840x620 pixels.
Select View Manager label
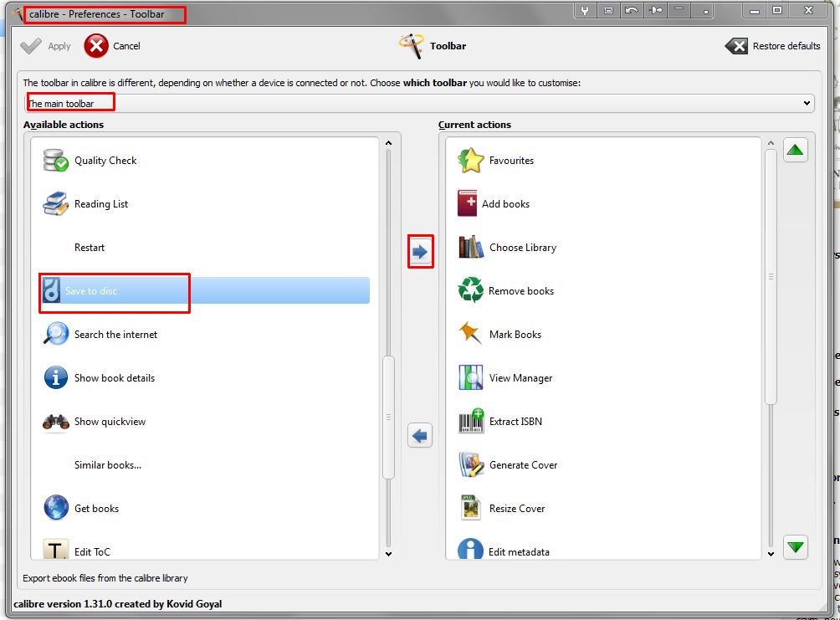click(x=520, y=378)
